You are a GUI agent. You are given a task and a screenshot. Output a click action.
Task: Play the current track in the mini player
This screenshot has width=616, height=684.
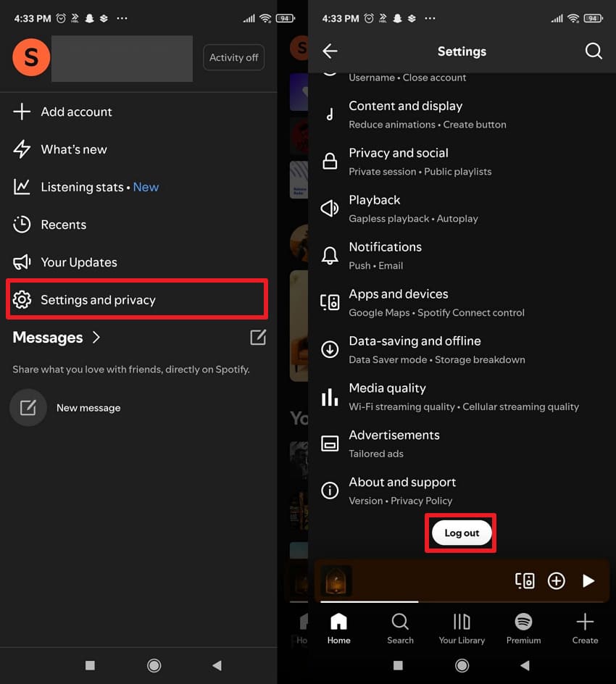coord(588,580)
